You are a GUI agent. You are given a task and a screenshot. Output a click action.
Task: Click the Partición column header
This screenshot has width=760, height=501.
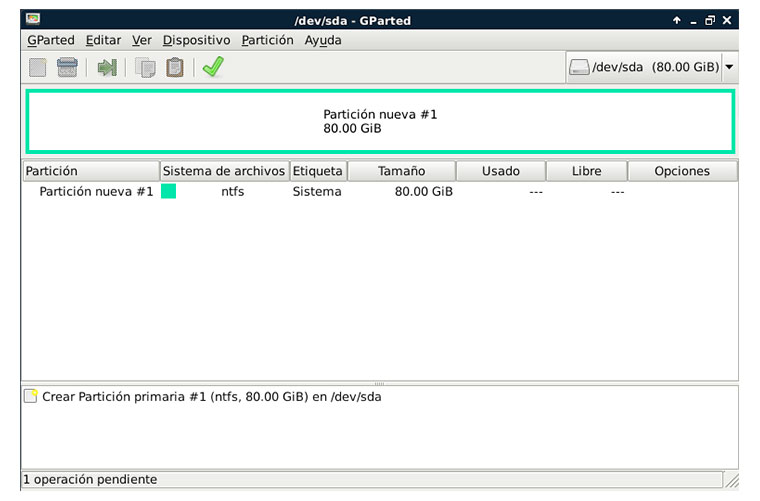tap(91, 171)
